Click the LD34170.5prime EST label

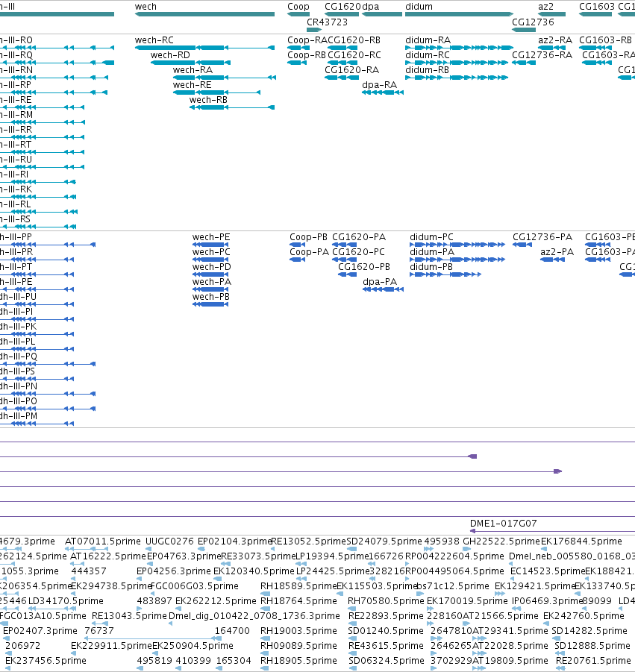coord(66,601)
